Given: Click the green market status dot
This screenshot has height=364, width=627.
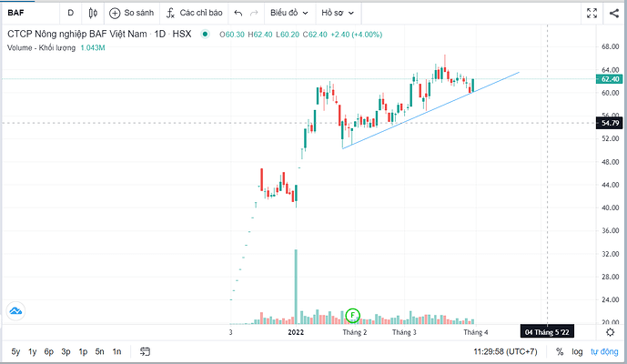Looking at the screenshot, I should (x=205, y=34).
